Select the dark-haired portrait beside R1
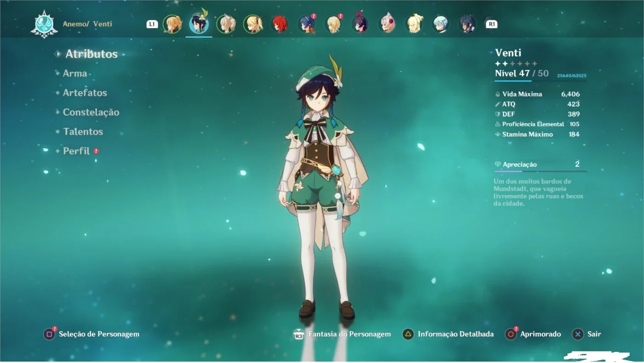Screen dimensions: 644x363 click(x=467, y=24)
